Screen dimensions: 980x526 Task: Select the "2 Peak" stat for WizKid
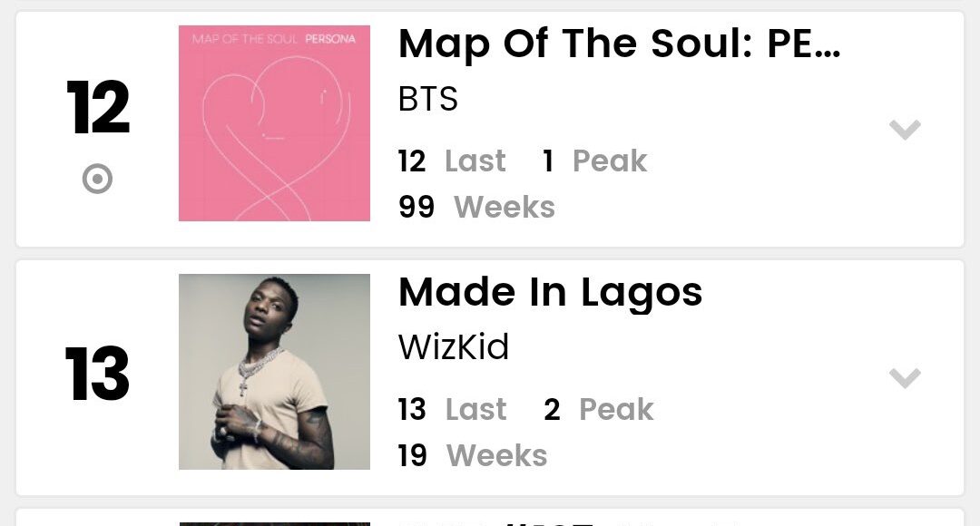click(598, 410)
